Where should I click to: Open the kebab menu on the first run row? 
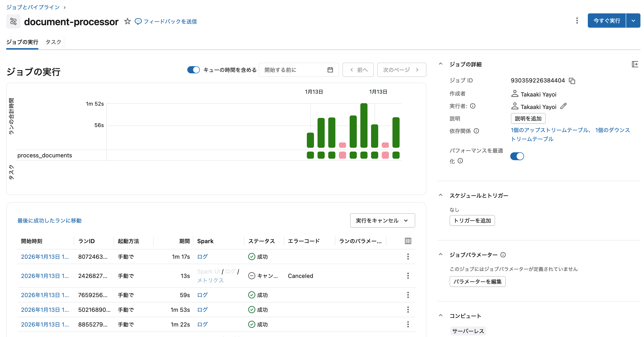tap(408, 256)
